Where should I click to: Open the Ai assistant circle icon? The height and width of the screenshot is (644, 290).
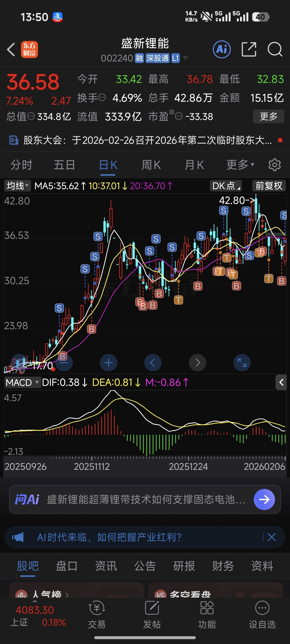(222, 49)
